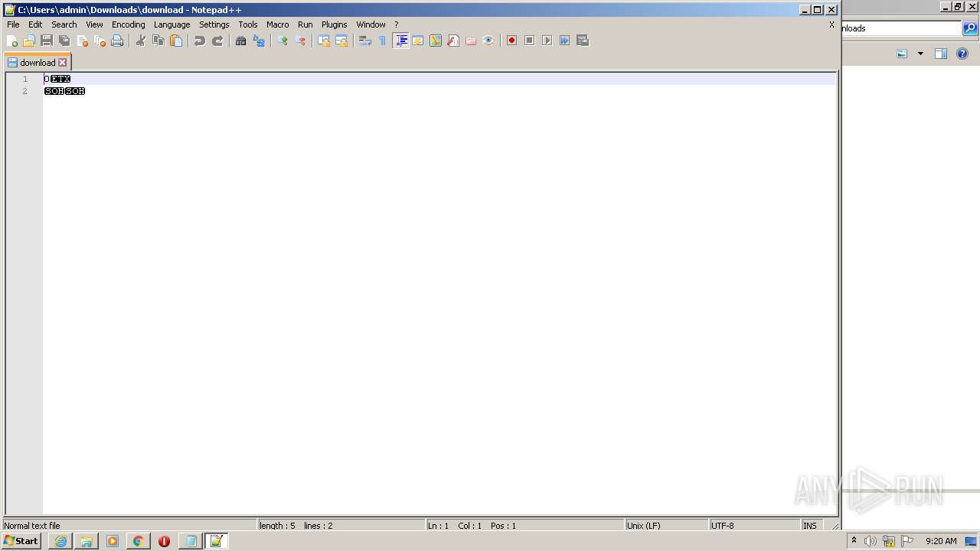
Task: Click the Close All toolbar icon
Action: (x=100, y=41)
